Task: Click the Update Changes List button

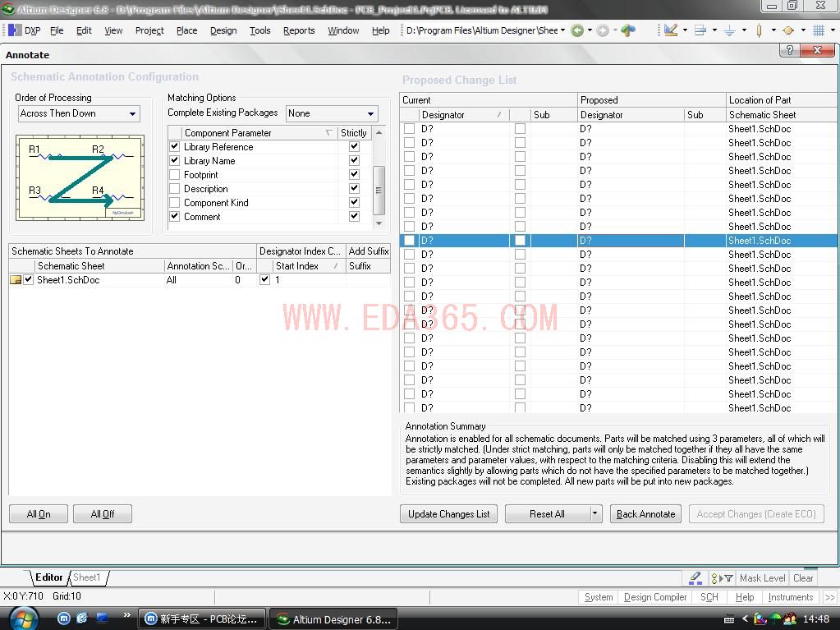Action: coord(449,513)
